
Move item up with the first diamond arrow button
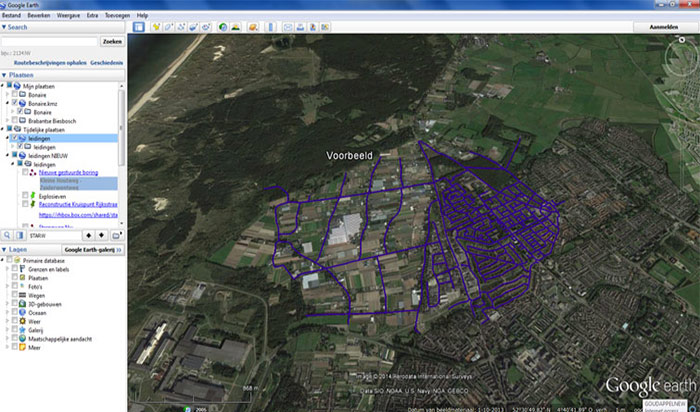88,235
